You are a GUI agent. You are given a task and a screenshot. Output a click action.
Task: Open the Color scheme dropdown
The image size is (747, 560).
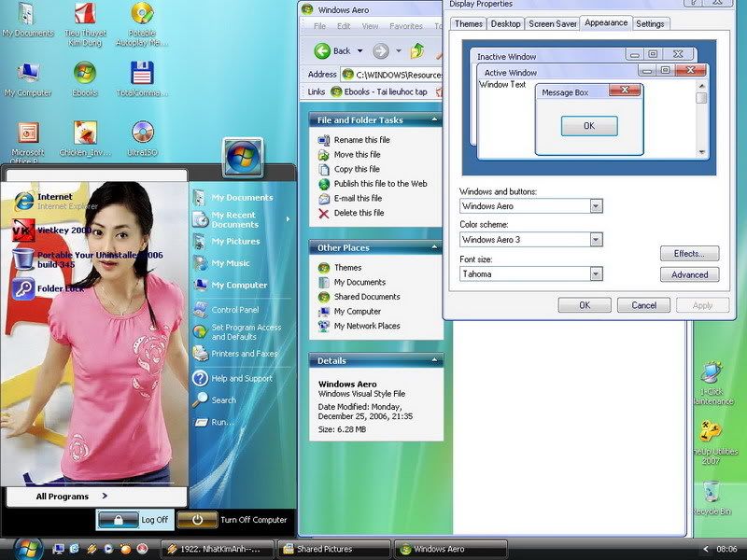coord(596,240)
